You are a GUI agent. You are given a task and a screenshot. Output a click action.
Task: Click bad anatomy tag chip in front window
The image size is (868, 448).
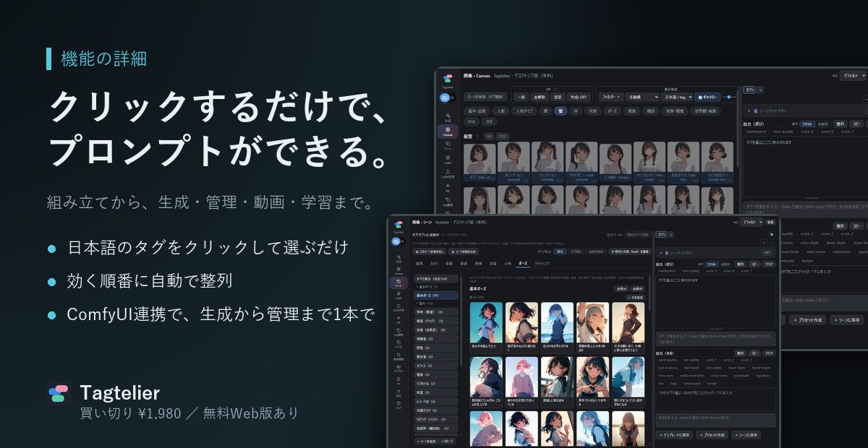click(x=668, y=368)
